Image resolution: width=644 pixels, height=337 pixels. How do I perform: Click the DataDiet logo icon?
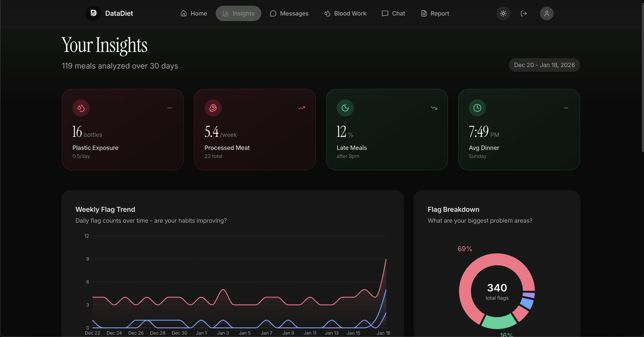tap(93, 13)
